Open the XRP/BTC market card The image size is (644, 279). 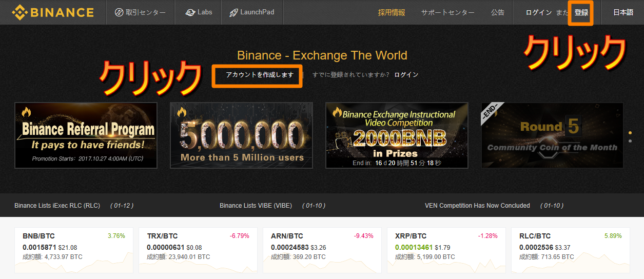(446, 250)
